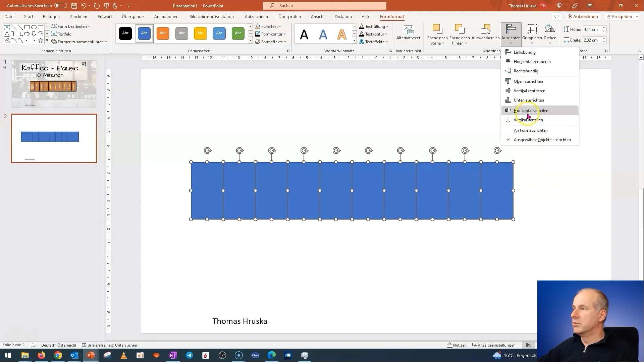
Task: Click the Redo icon in title bar
Action: (97, 6)
